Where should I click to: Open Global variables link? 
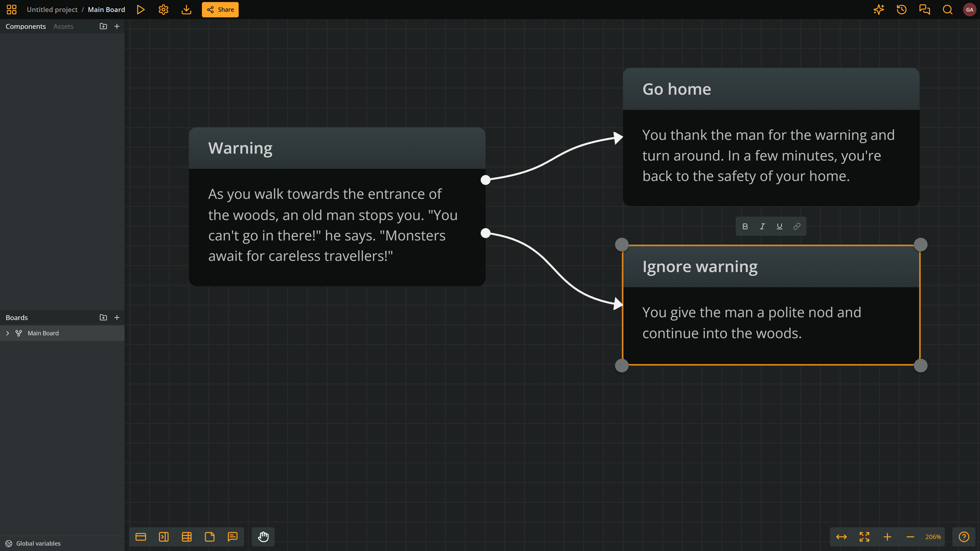(x=38, y=543)
